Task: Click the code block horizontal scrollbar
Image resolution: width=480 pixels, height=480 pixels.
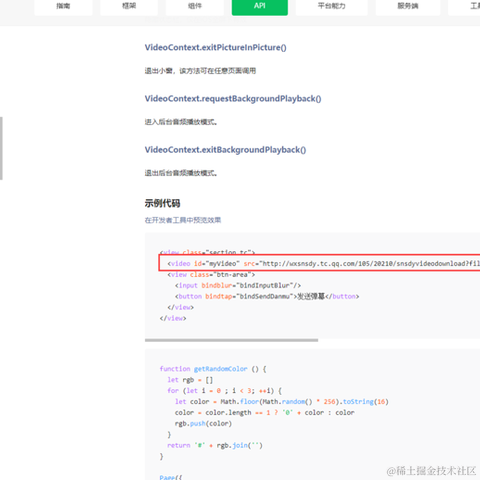Action: pos(231,340)
